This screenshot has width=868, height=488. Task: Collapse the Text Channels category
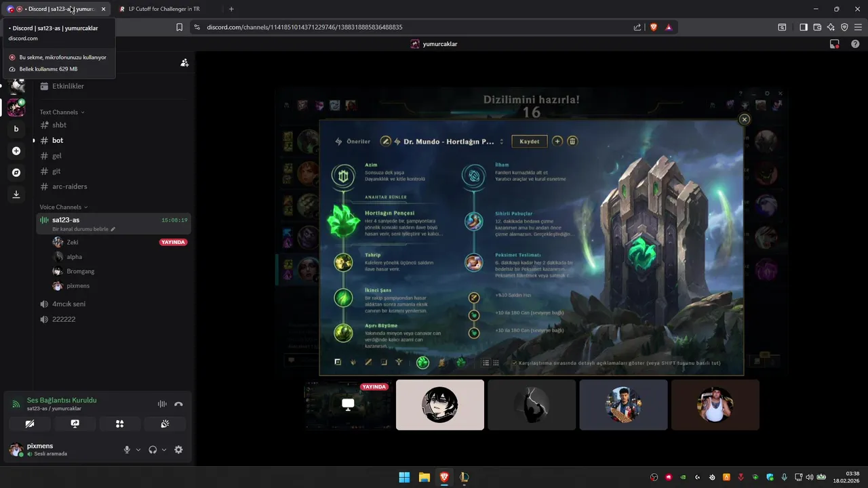click(62, 112)
